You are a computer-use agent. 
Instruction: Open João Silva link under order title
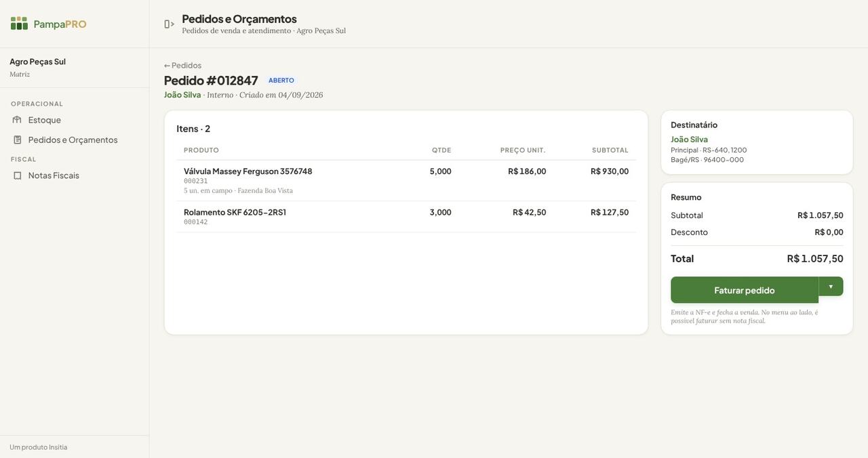tap(182, 95)
